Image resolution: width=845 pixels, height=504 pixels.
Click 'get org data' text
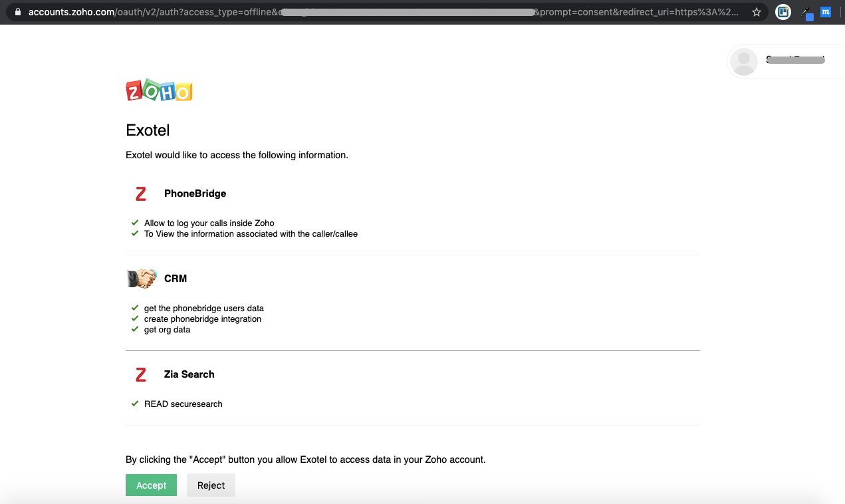coord(168,330)
